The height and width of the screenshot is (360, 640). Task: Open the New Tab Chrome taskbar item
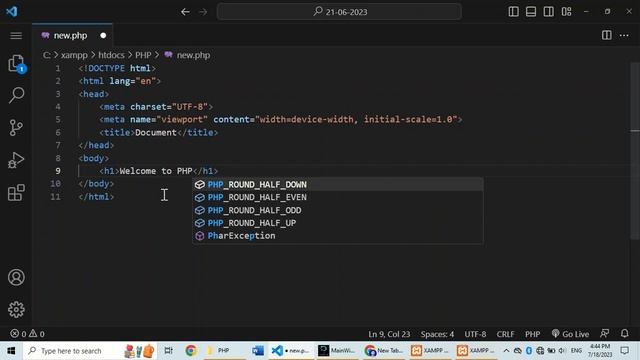tap(384, 351)
